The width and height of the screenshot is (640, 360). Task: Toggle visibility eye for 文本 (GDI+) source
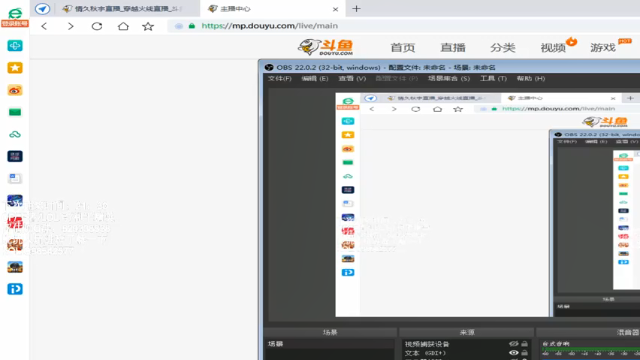pyautogui.click(x=513, y=353)
